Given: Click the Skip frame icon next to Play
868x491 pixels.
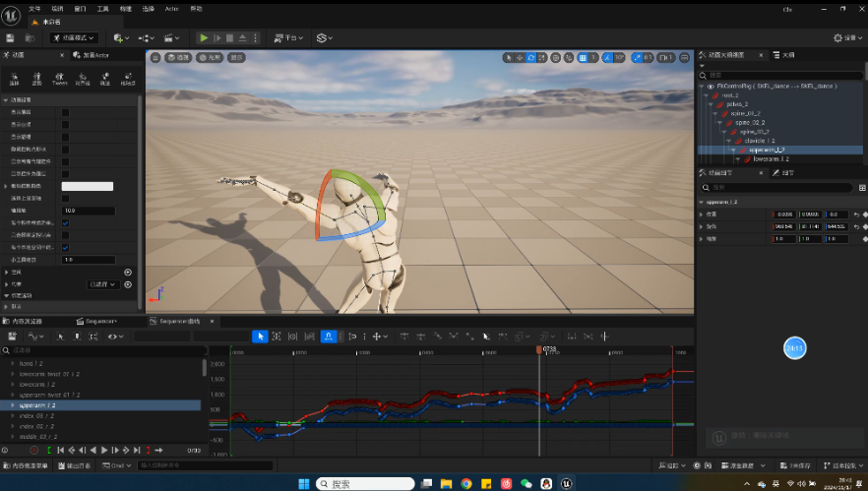Looking at the screenshot, I should (217, 37).
